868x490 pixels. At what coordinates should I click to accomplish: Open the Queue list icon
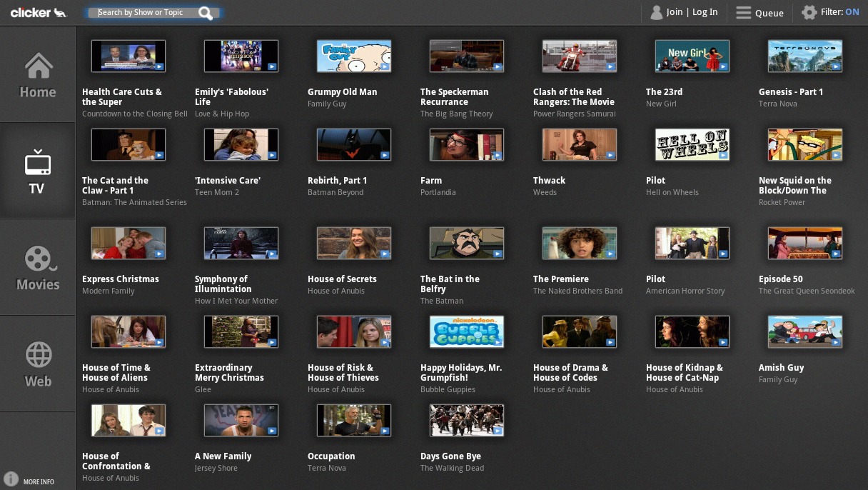[744, 13]
